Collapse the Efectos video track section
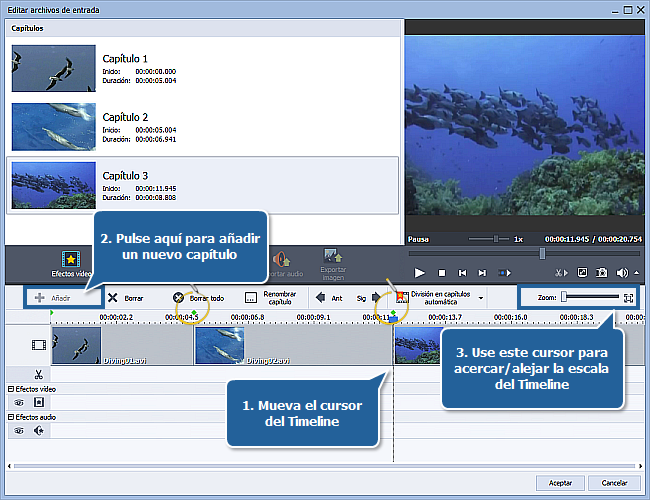650x500 pixels. [x=11, y=388]
